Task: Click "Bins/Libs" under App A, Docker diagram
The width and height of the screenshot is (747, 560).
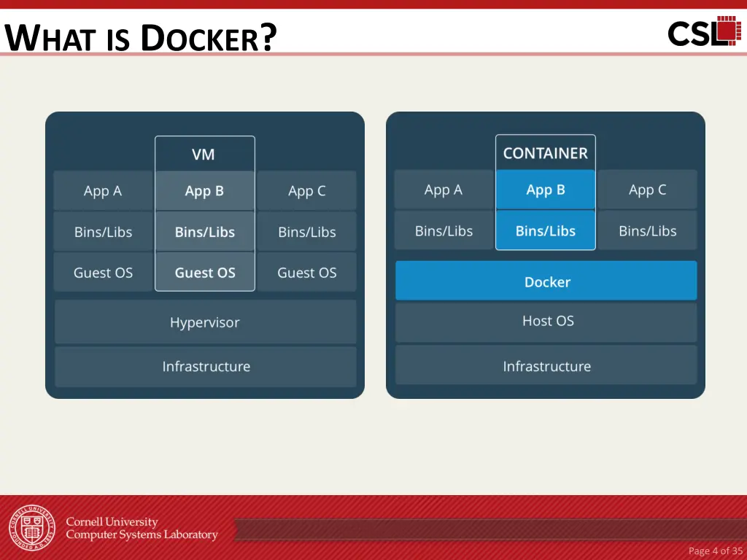Action: tap(444, 230)
